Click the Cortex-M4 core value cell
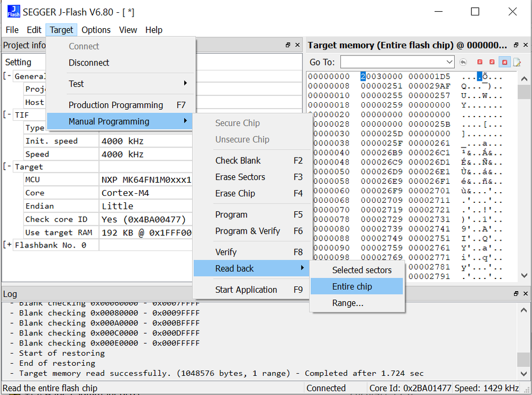The image size is (532, 395). tap(146, 193)
